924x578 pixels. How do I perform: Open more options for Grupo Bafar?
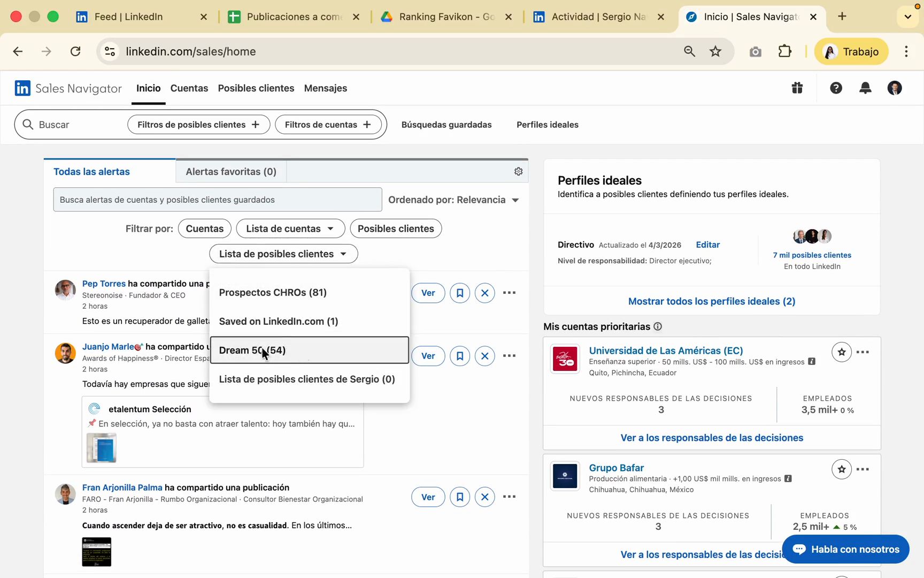[863, 469]
